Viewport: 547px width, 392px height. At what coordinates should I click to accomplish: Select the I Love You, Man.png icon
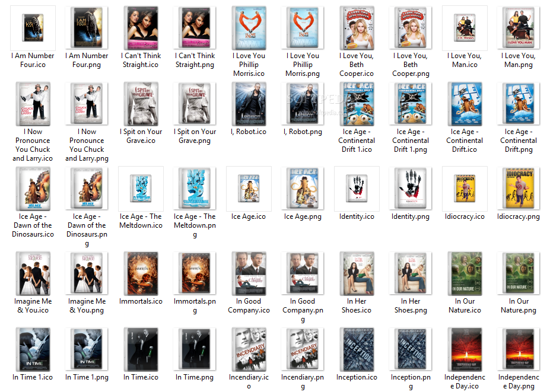coord(519,27)
